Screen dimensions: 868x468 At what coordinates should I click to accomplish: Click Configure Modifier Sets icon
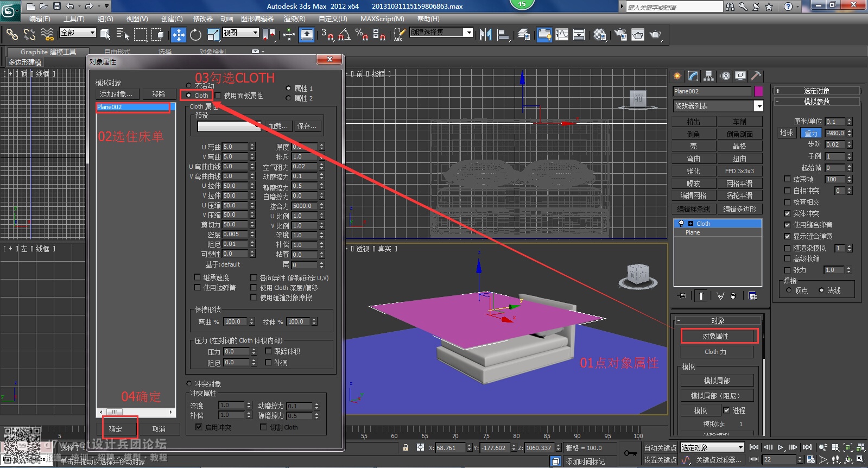point(752,296)
